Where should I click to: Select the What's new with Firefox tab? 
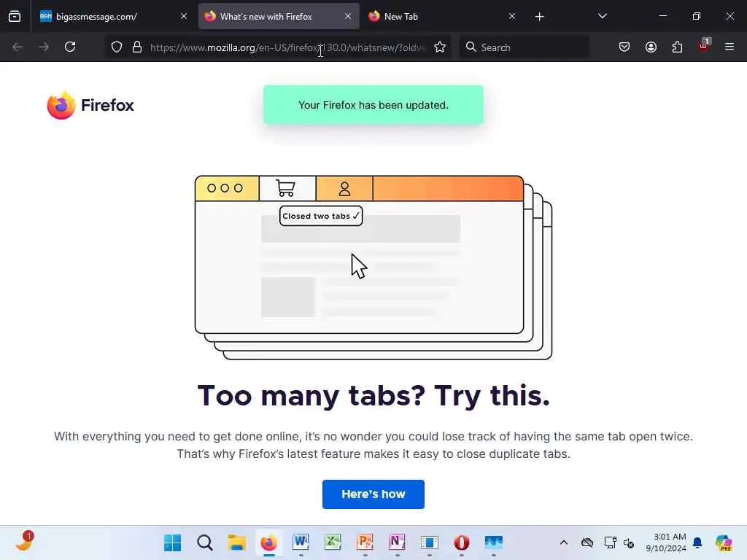279,17
